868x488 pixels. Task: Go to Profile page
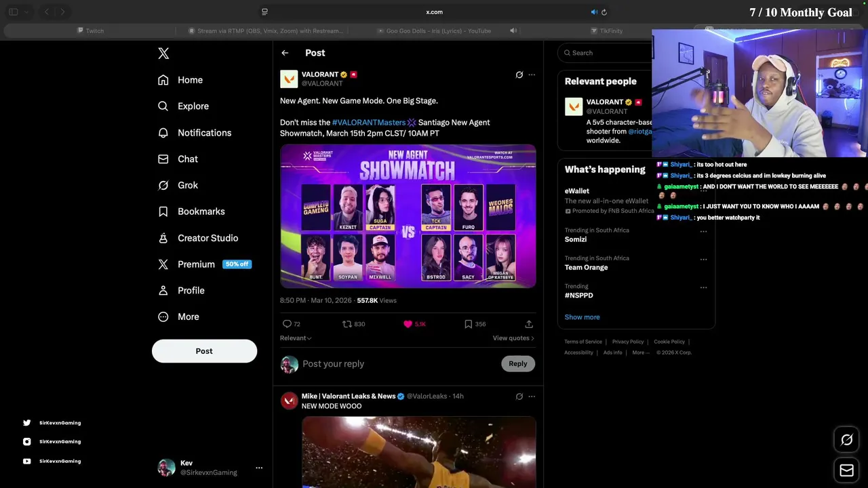pos(181,291)
